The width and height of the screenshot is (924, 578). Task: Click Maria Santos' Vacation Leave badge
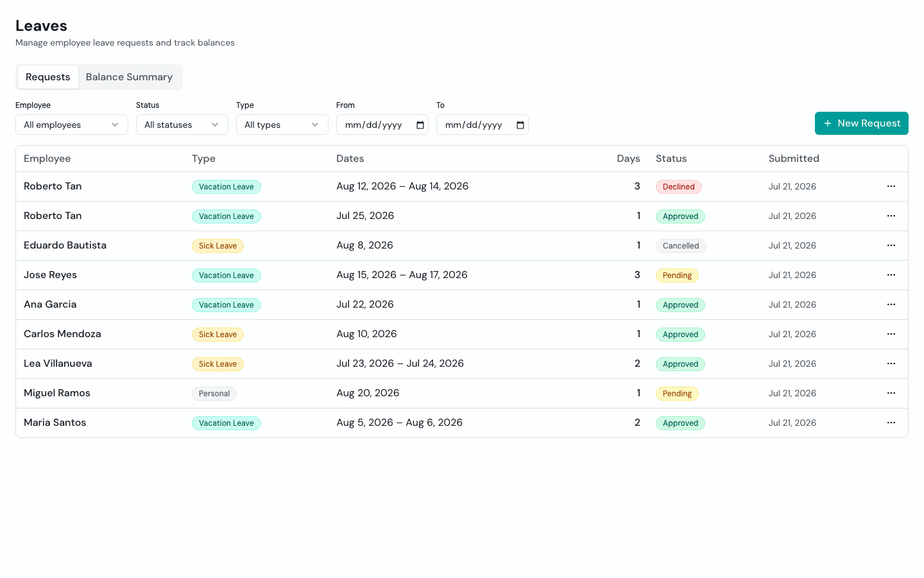(x=227, y=423)
